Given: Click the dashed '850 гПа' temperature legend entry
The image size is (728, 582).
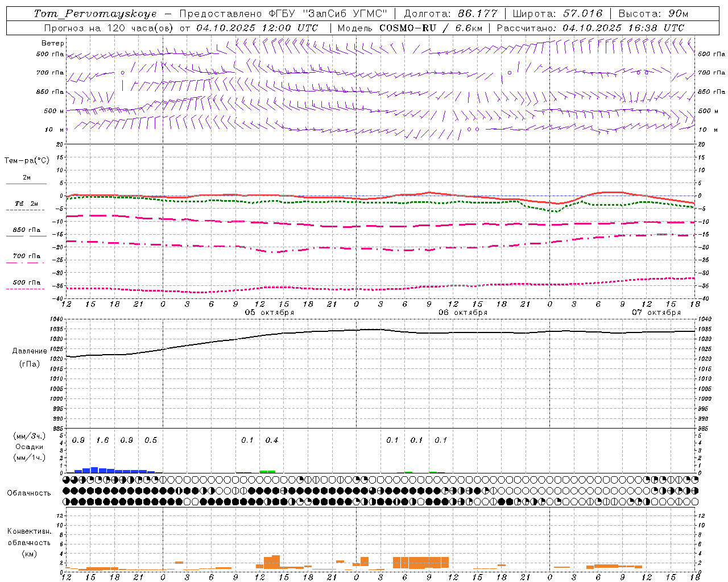Looking at the screenshot, I should click(26, 232).
